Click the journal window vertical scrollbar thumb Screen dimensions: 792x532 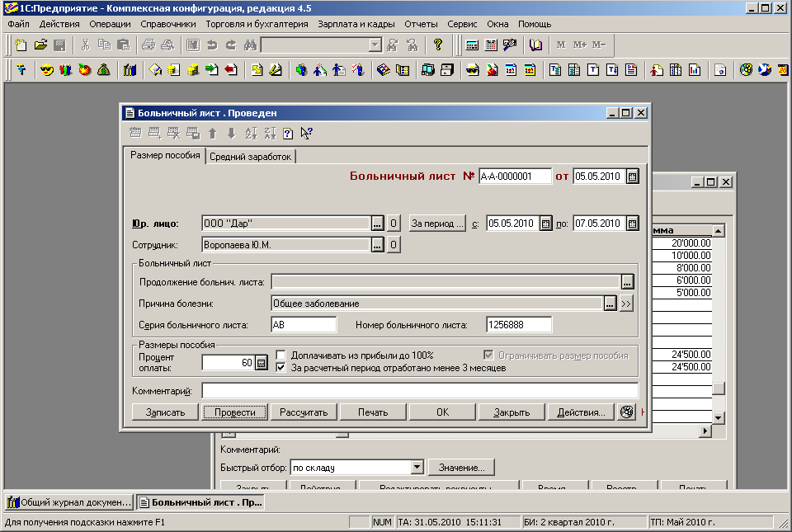[x=719, y=388]
